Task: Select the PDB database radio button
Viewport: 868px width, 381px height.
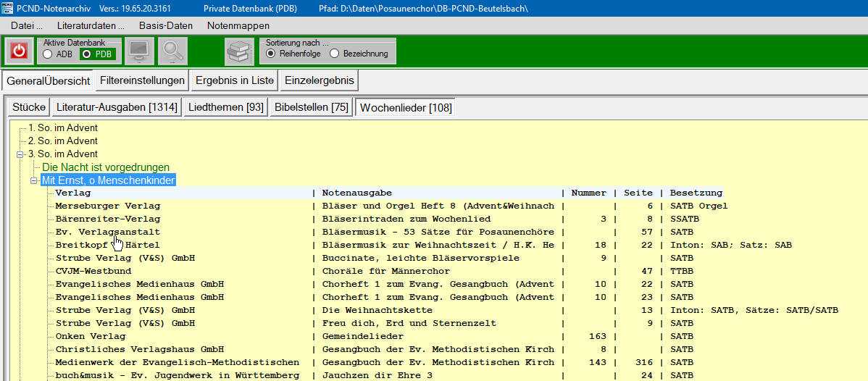Action: pyautogui.click(x=86, y=54)
